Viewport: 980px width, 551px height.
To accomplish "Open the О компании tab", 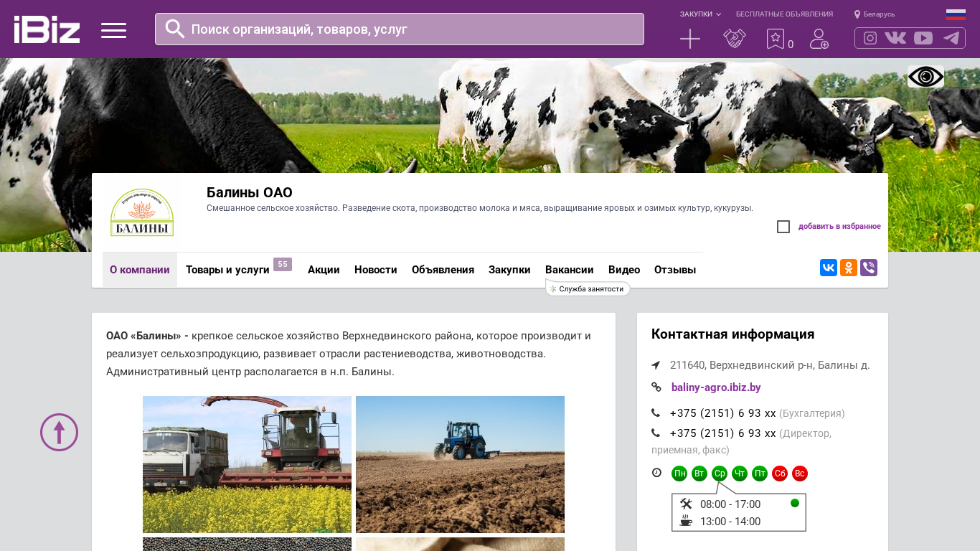I will [140, 270].
